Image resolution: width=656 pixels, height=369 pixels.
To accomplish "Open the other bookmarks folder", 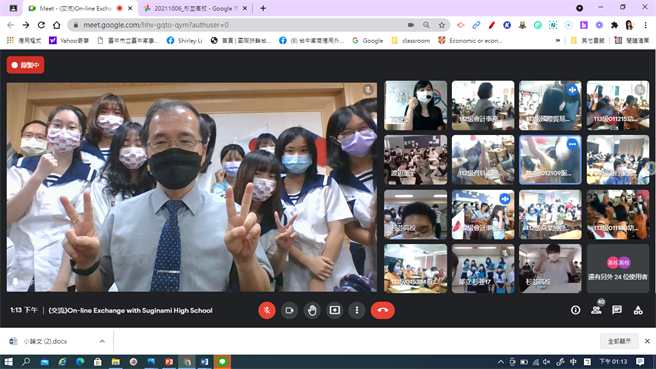I will 588,41.
